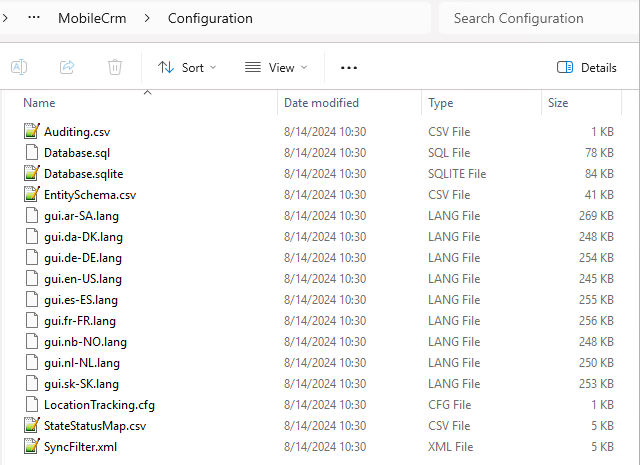Navigate to MobileCrm in breadcrumb

[99, 18]
